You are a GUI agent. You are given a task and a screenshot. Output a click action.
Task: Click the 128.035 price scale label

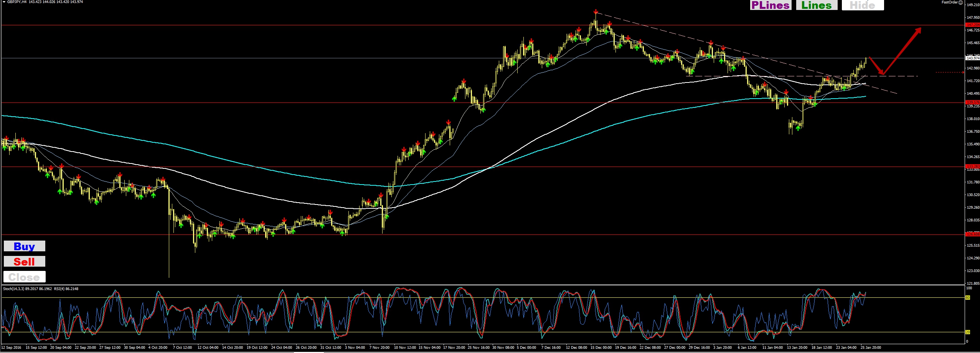point(973,220)
